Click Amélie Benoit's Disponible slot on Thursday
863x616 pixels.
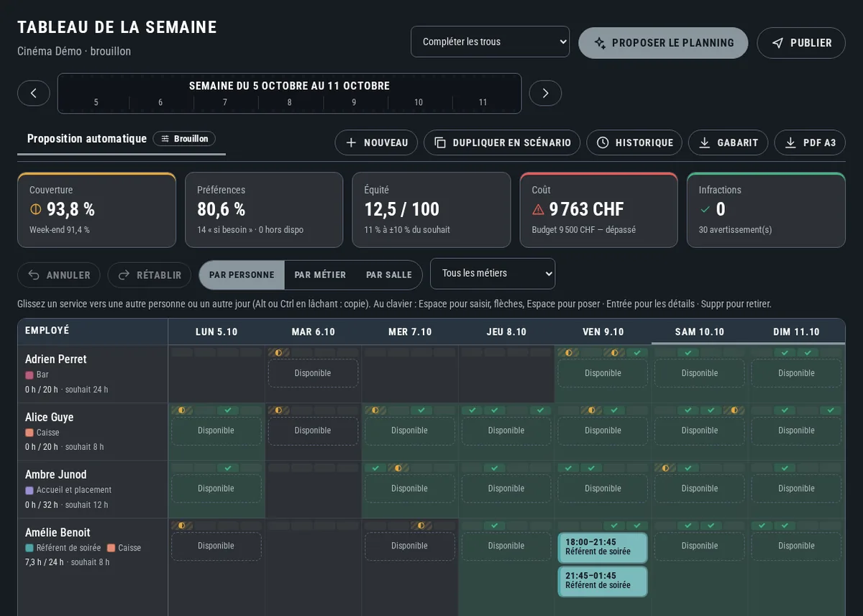click(x=506, y=546)
